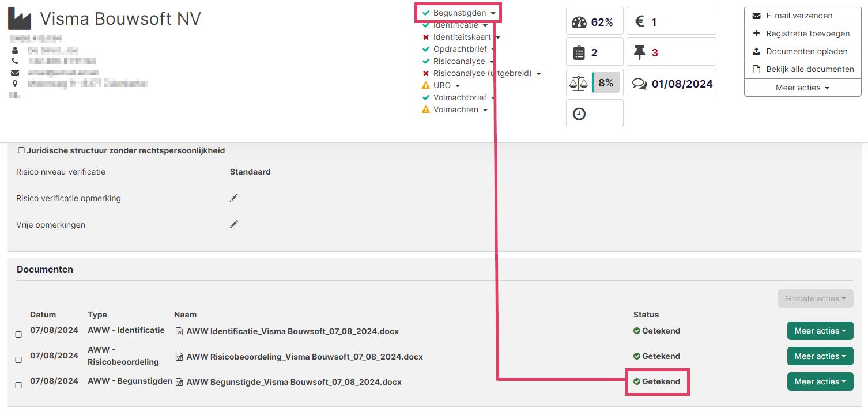
Task: Click Word icon of AWW Identificatie file
Action: pos(179,332)
